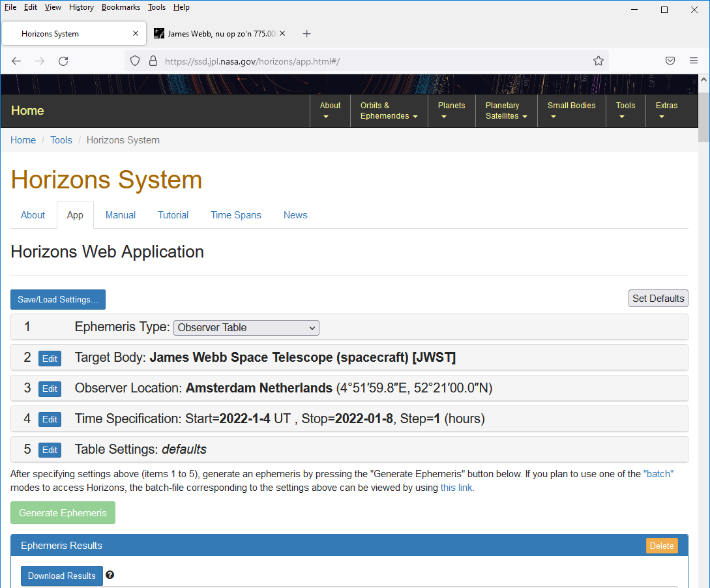Open the Edit menu
710x588 pixels.
31,7
